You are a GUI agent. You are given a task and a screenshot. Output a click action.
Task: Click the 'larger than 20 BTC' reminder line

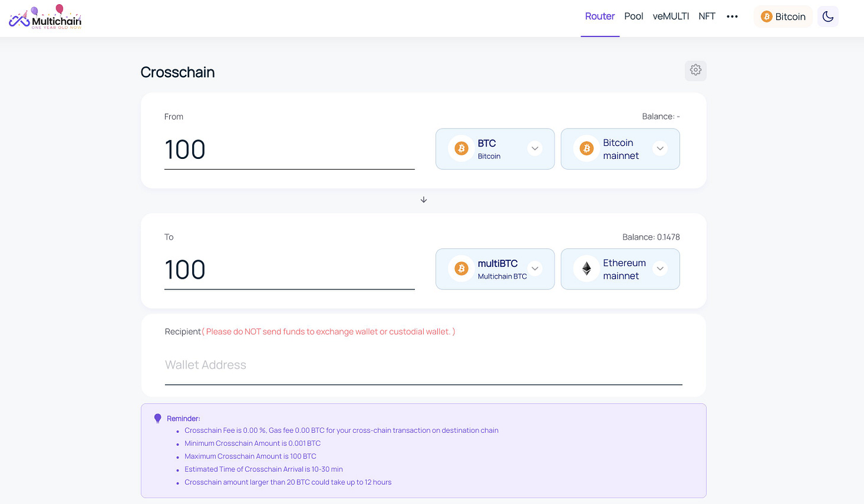tap(288, 483)
